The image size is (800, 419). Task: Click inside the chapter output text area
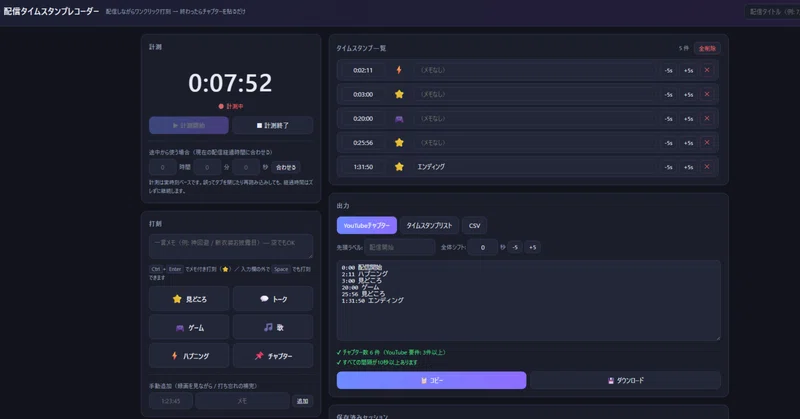tap(529, 301)
